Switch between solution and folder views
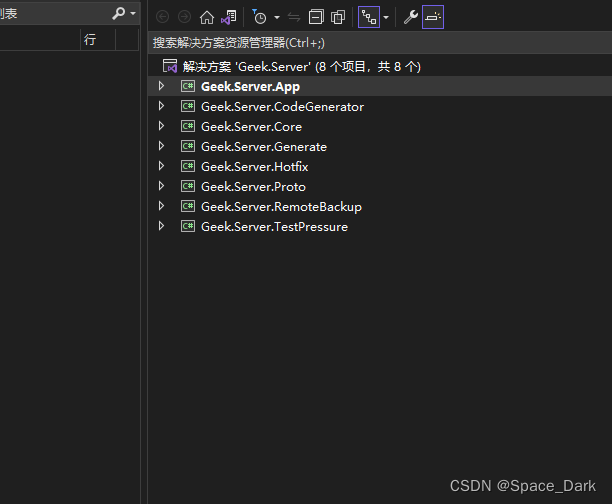Screen dimensions: 612x504 pos(229,17)
